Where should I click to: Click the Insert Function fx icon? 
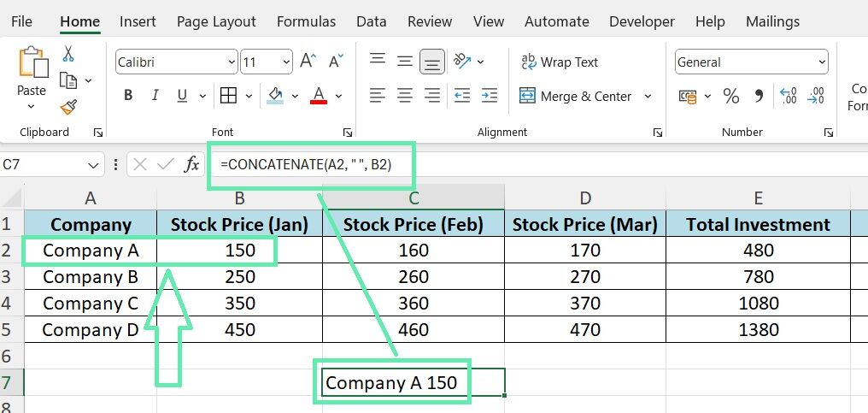pyautogui.click(x=191, y=165)
